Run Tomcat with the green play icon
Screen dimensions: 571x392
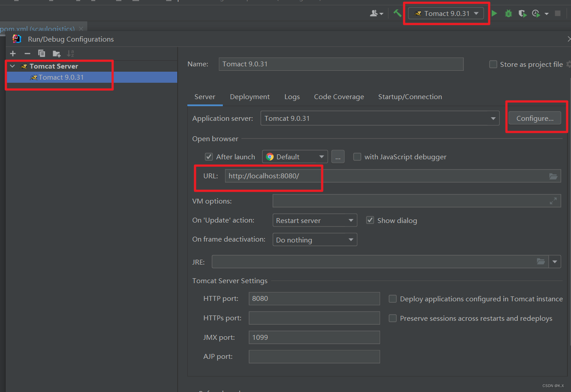point(494,14)
